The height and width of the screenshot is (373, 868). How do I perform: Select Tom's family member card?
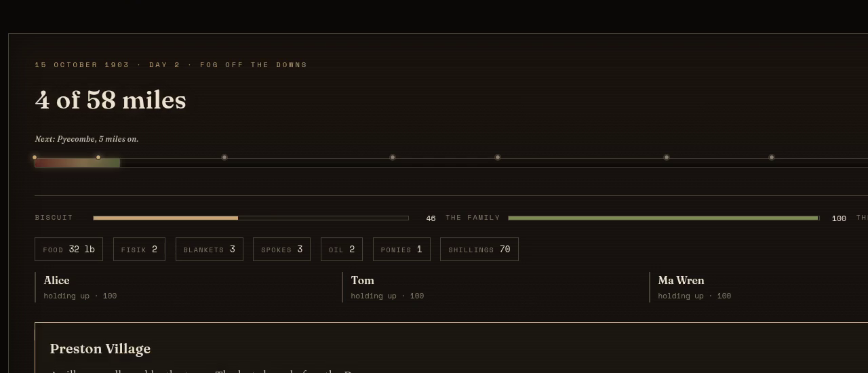pos(491,288)
